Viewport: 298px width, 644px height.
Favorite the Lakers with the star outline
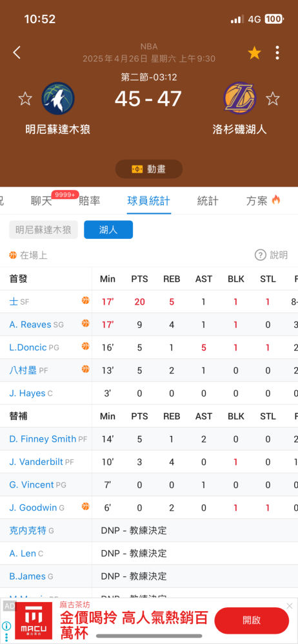tap(272, 99)
